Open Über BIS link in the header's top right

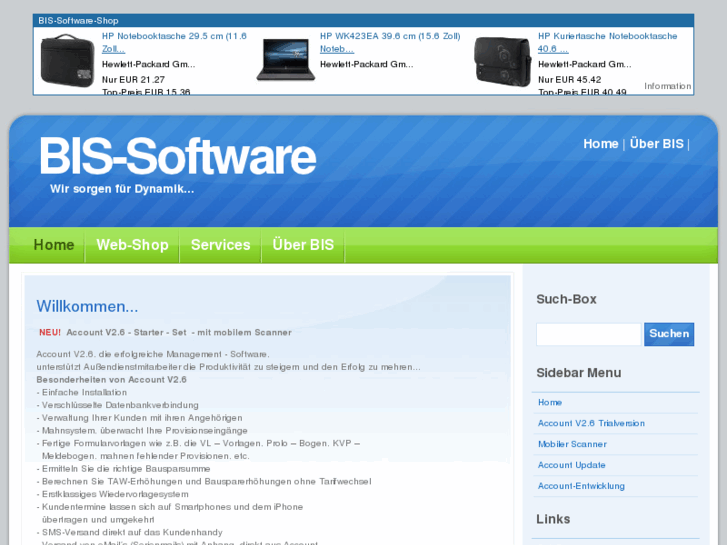click(x=657, y=144)
